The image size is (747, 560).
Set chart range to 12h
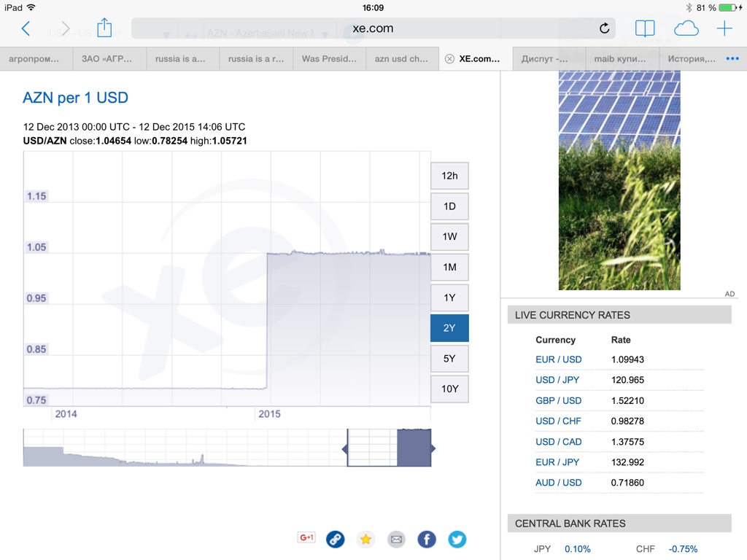(449, 176)
